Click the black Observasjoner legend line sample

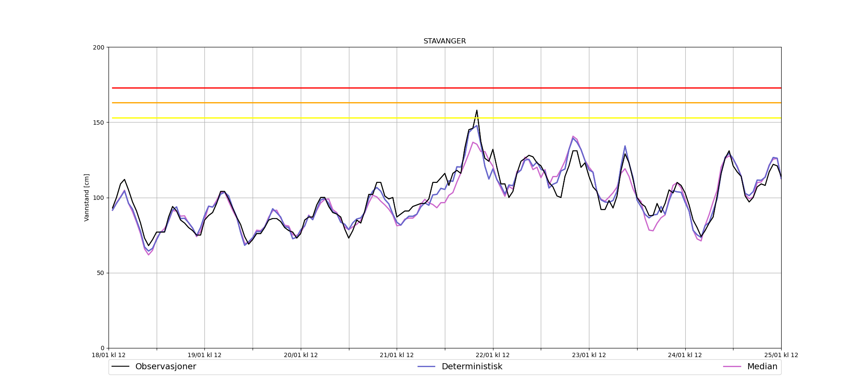tap(121, 367)
